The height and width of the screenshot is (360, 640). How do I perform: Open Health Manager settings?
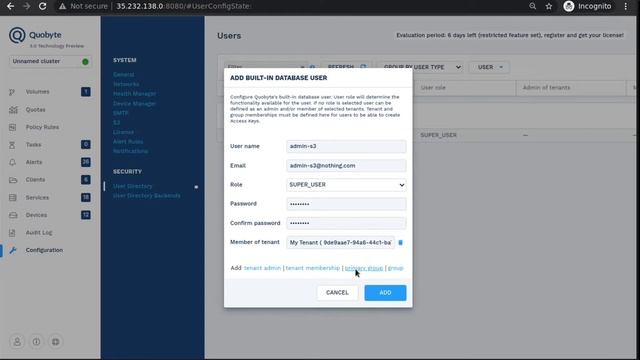click(x=134, y=94)
